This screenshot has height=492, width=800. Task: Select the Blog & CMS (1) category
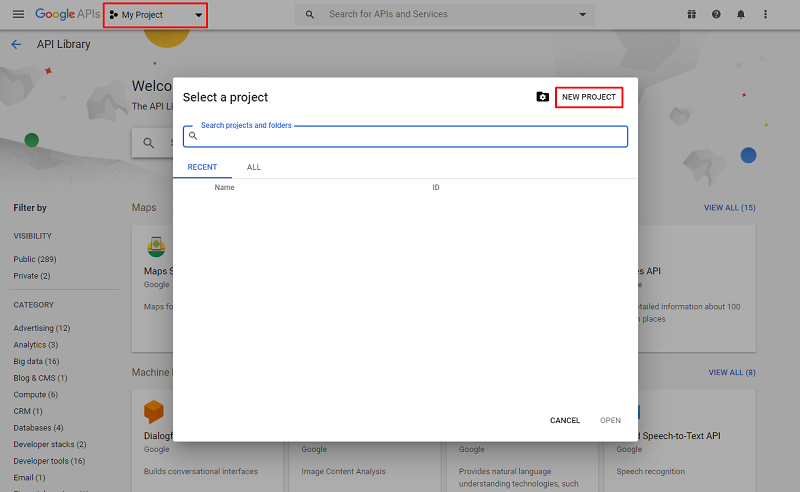40,378
